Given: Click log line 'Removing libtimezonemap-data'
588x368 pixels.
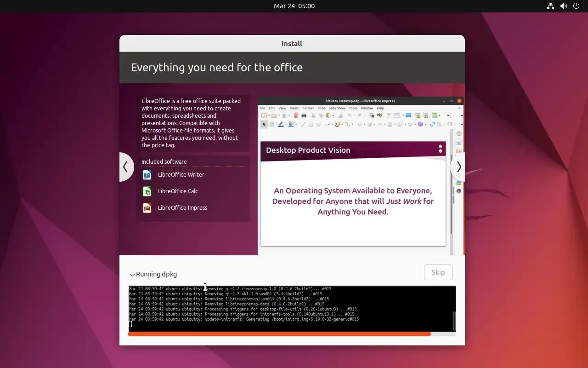Looking at the screenshot, I should pos(227,304).
